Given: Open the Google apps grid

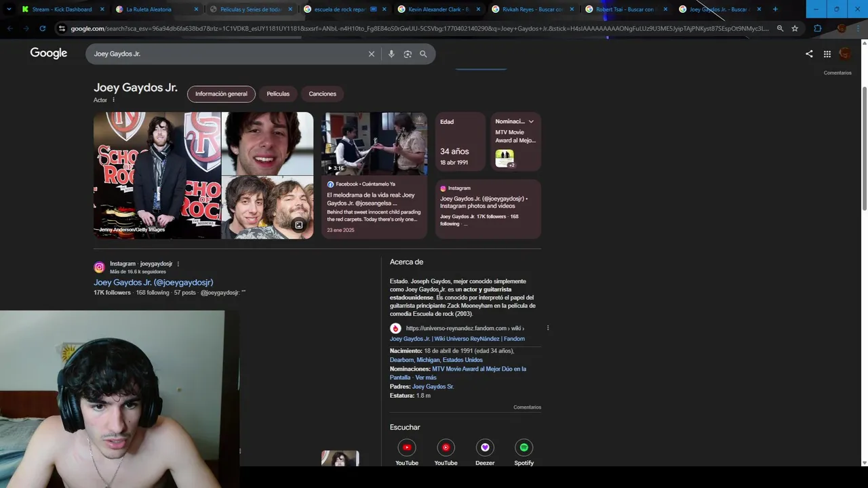Looking at the screenshot, I should (827, 54).
